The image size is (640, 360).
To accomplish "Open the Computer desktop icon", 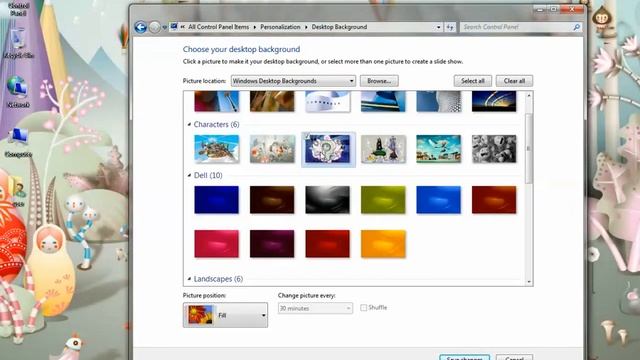I will 18,142.
